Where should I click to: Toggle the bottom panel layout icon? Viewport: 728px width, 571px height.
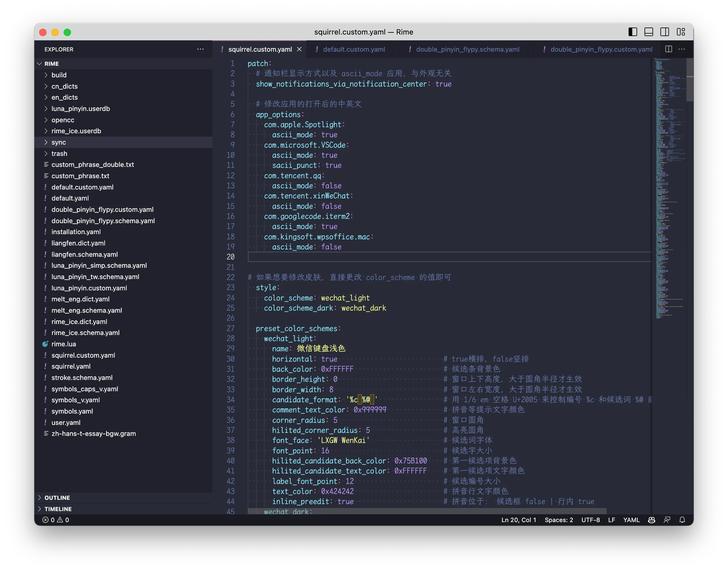point(649,32)
